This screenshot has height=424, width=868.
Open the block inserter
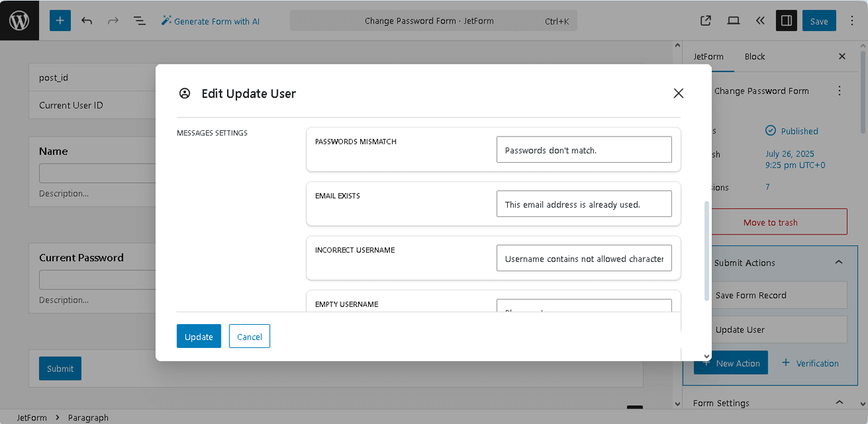click(60, 20)
